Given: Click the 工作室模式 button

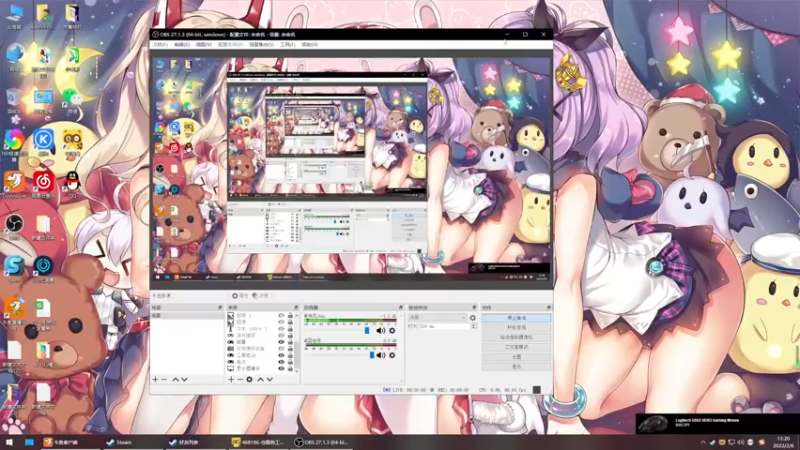Looking at the screenshot, I should coord(516,347).
